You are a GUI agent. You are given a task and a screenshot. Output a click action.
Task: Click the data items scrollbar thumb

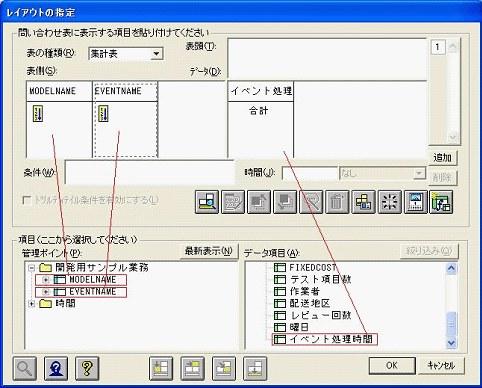tap(451, 324)
